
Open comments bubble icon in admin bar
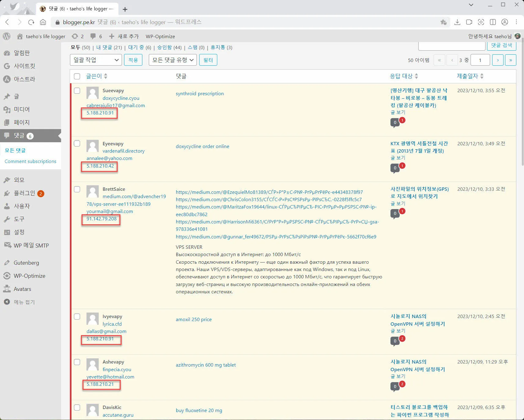[x=93, y=36]
